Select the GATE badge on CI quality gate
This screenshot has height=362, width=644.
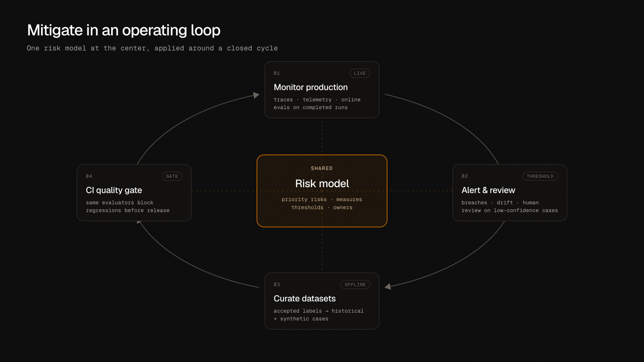coord(172,176)
